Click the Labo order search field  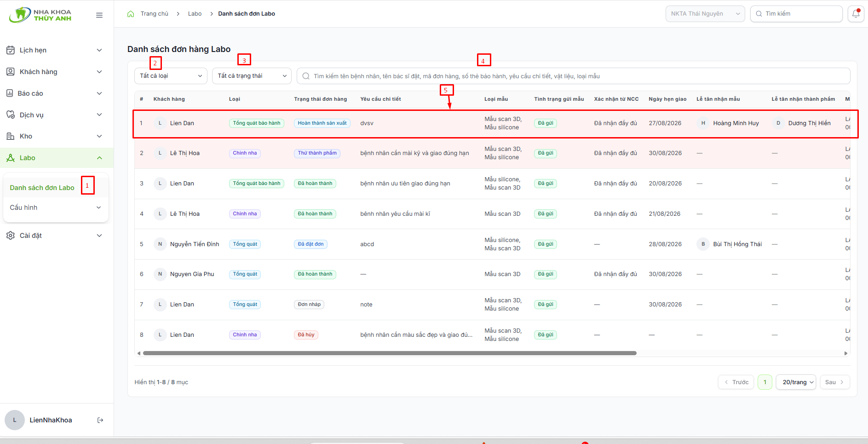(x=573, y=76)
